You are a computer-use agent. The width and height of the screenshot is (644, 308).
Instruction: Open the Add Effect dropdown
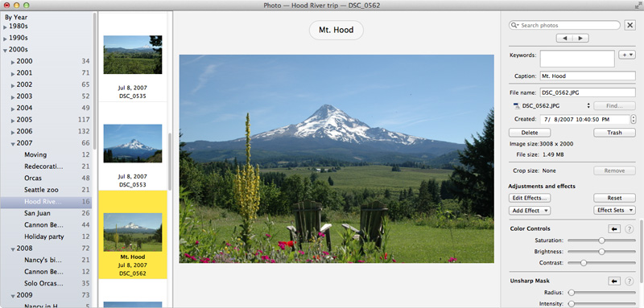530,211
